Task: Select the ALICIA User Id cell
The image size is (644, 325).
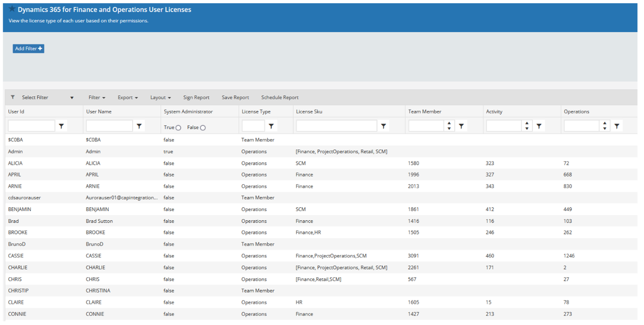Action: point(15,163)
